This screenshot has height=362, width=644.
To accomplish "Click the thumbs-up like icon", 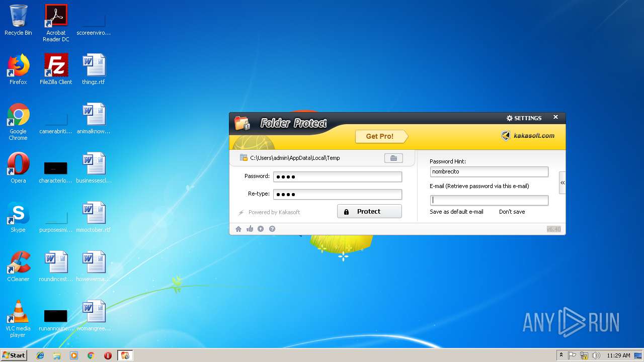I will 250,229.
